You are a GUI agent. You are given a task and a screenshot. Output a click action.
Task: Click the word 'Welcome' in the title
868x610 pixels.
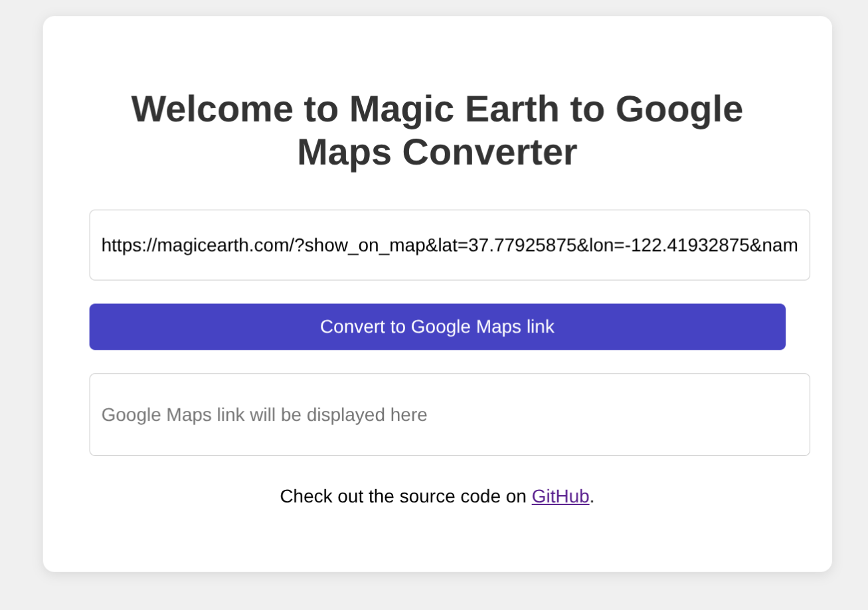[212, 109]
